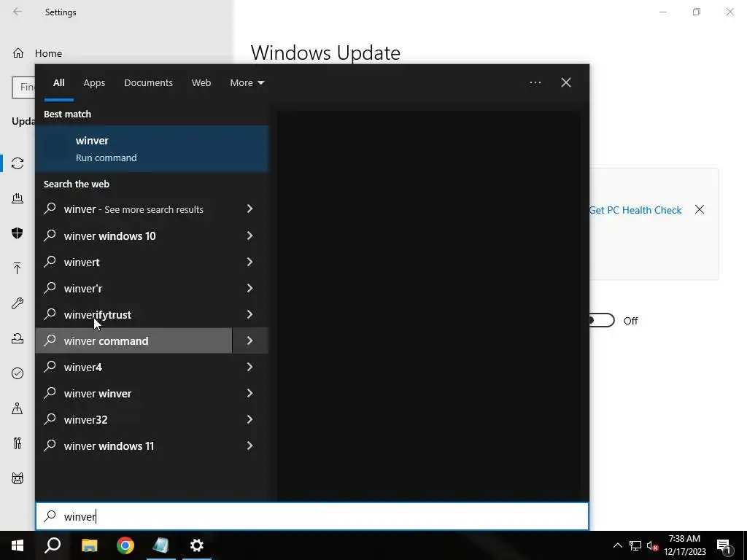Expand arrow next to 'winver32'

[x=250, y=419]
